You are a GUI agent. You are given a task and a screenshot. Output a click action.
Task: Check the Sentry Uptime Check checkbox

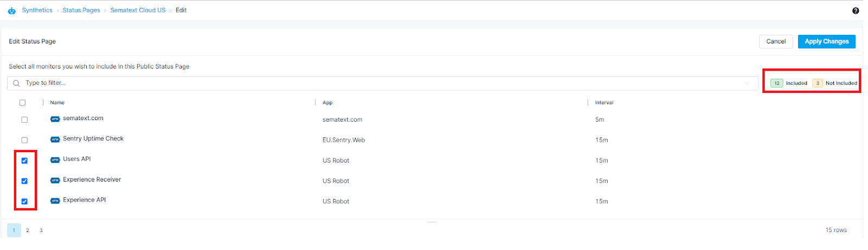(x=24, y=140)
